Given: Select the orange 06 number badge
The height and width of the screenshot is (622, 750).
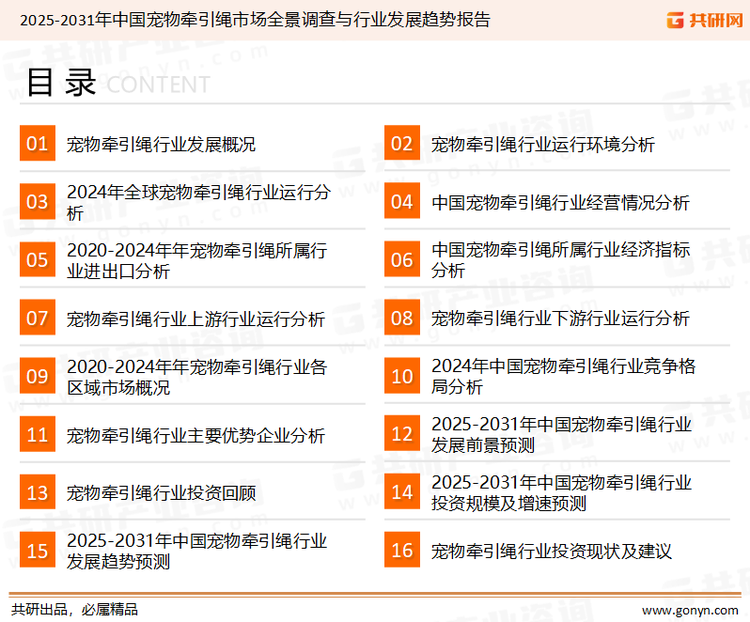Looking at the screenshot, I should point(402,259).
